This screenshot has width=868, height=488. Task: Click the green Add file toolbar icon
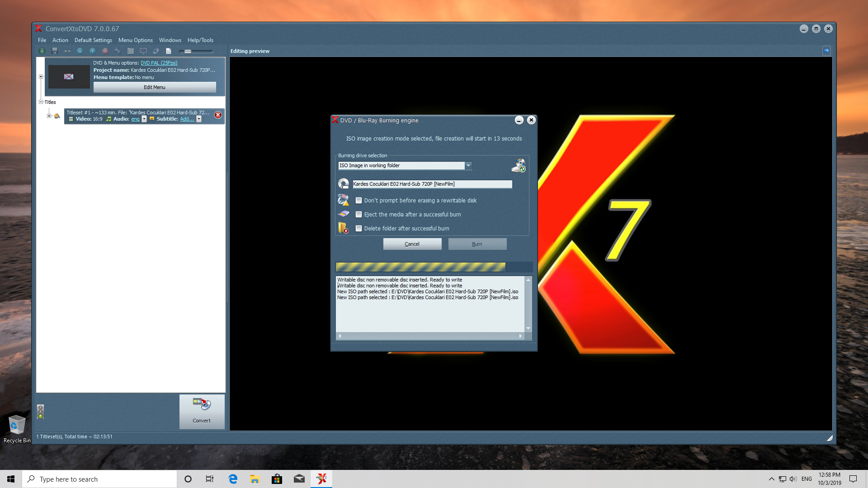coord(42,51)
